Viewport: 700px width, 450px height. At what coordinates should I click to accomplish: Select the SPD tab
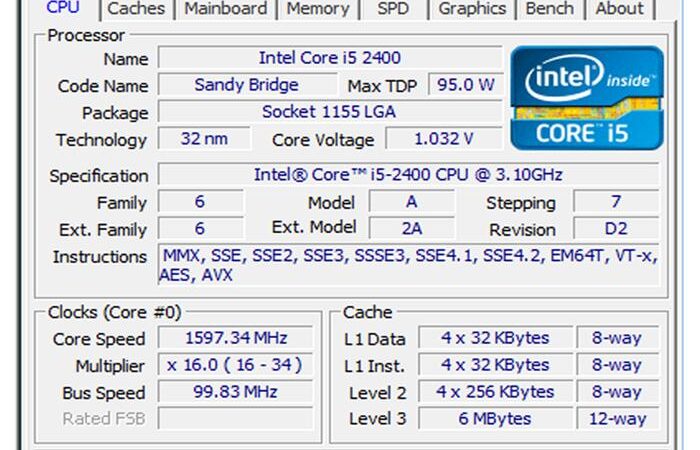[392, 8]
